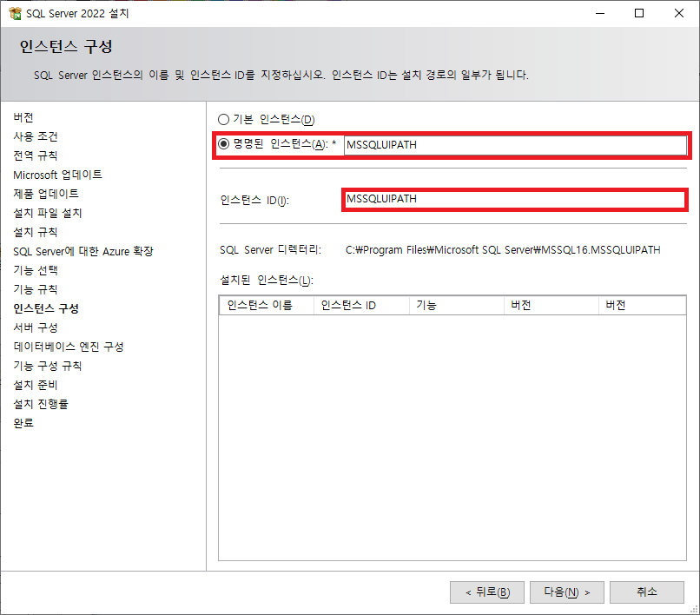Select the 명명된 인스턴스 radio button
The width and height of the screenshot is (700, 615).
[x=223, y=144]
